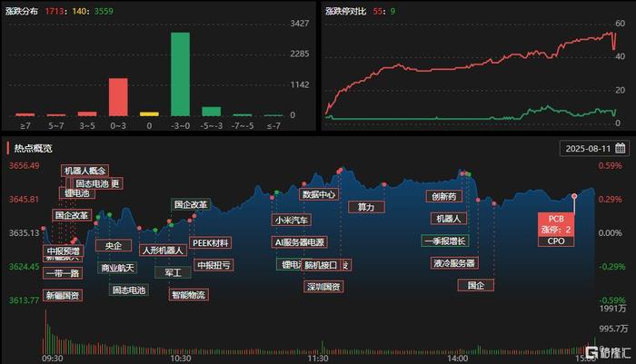Select the 液冷服务器 hotspot tag

click(x=454, y=263)
